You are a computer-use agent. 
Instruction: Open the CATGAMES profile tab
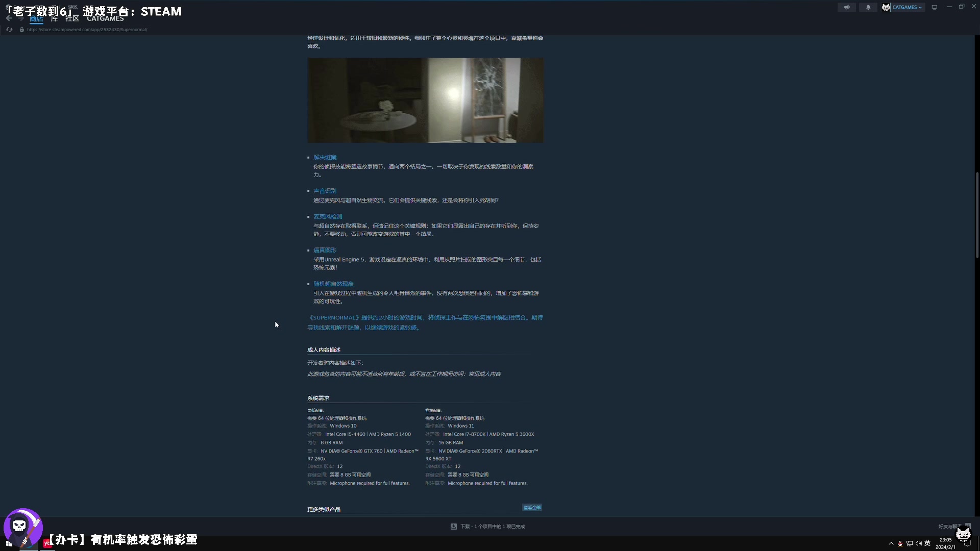coord(105,19)
